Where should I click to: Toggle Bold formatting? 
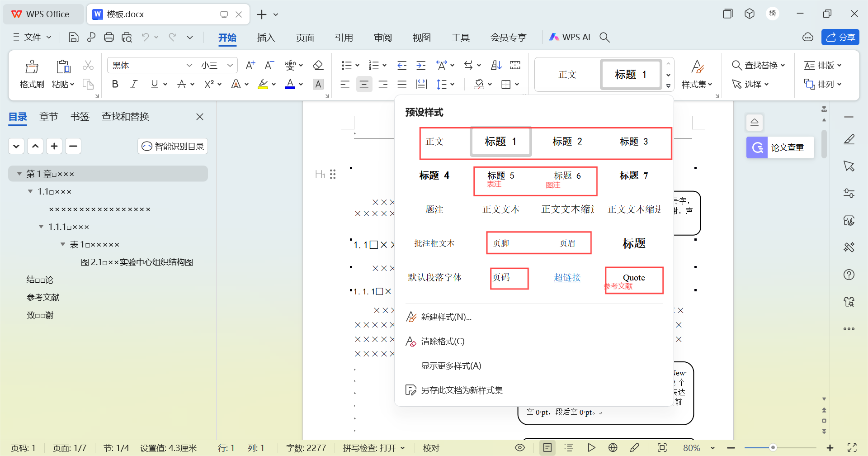(x=115, y=84)
